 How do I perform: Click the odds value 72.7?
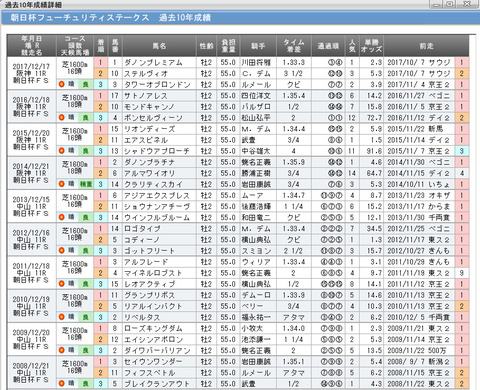(375, 118)
